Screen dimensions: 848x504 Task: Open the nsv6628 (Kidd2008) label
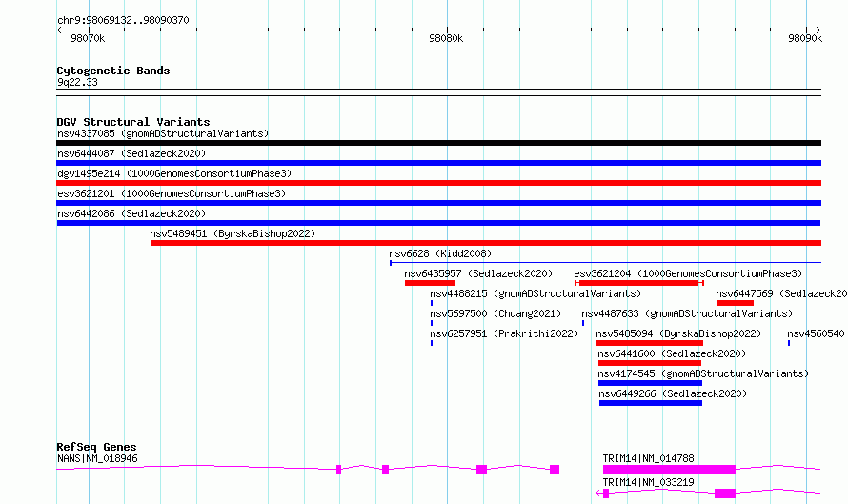(x=440, y=253)
